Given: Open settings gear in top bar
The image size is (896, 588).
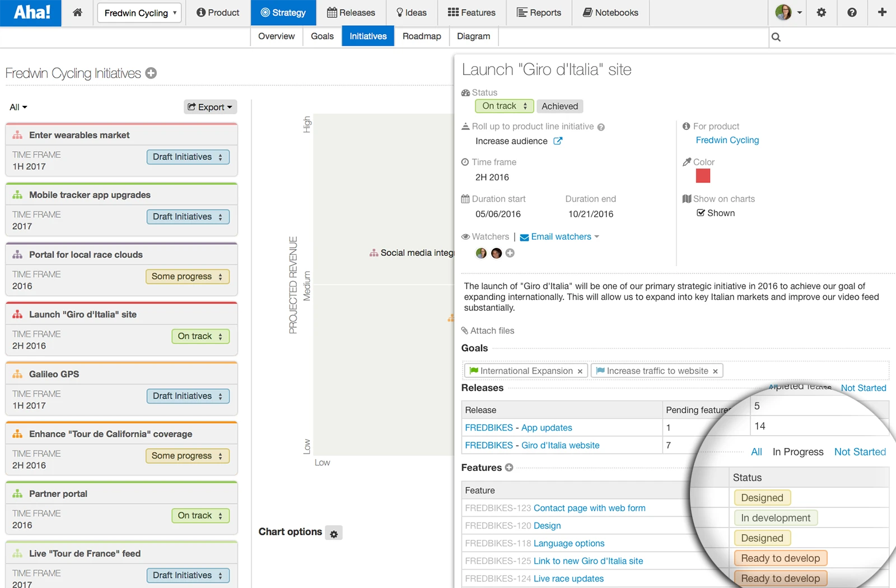Looking at the screenshot, I should click(821, 12).
